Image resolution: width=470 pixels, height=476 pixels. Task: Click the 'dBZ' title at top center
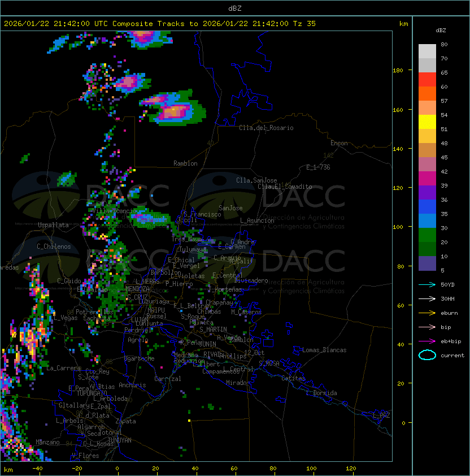tap(235, 8)
